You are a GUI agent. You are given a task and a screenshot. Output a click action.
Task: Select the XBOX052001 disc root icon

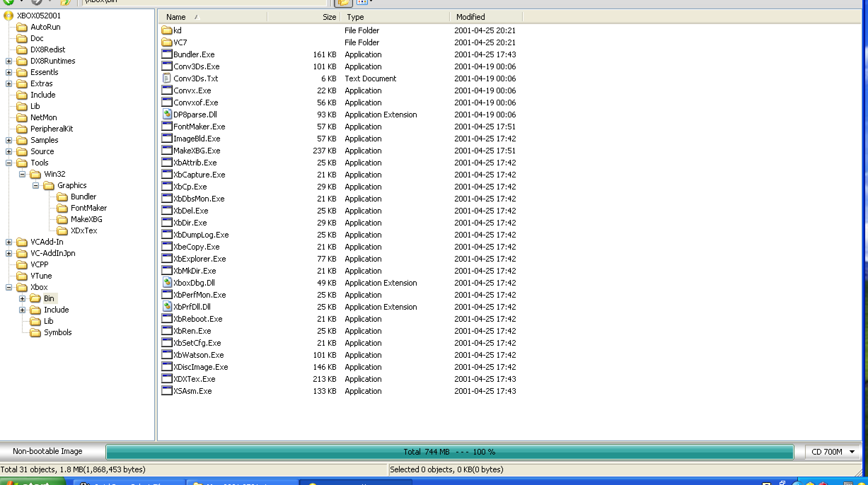(x=8, y=16)
